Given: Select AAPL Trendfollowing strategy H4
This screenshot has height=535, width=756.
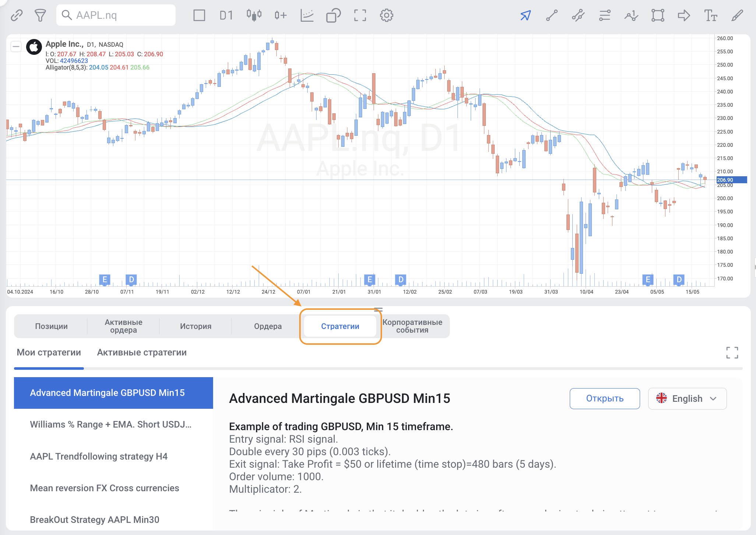Looking at the screenshot, I should pos(99,456).
